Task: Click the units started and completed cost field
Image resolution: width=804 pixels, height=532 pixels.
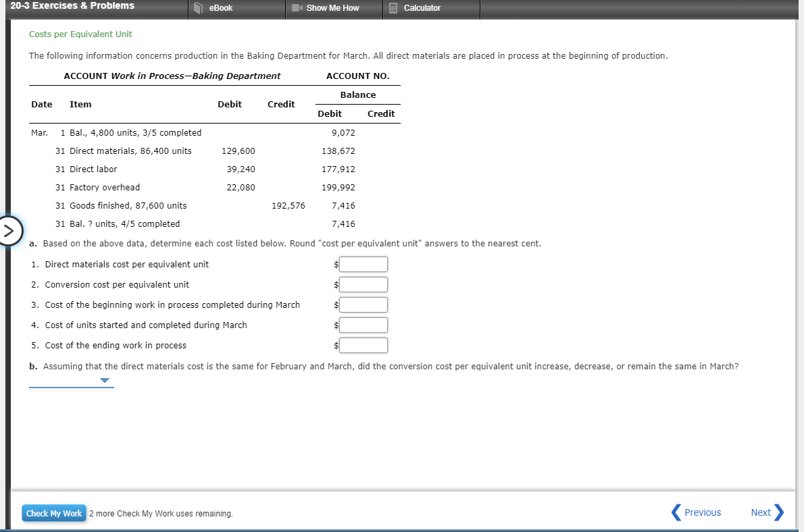Action: (x=363, y=325)
